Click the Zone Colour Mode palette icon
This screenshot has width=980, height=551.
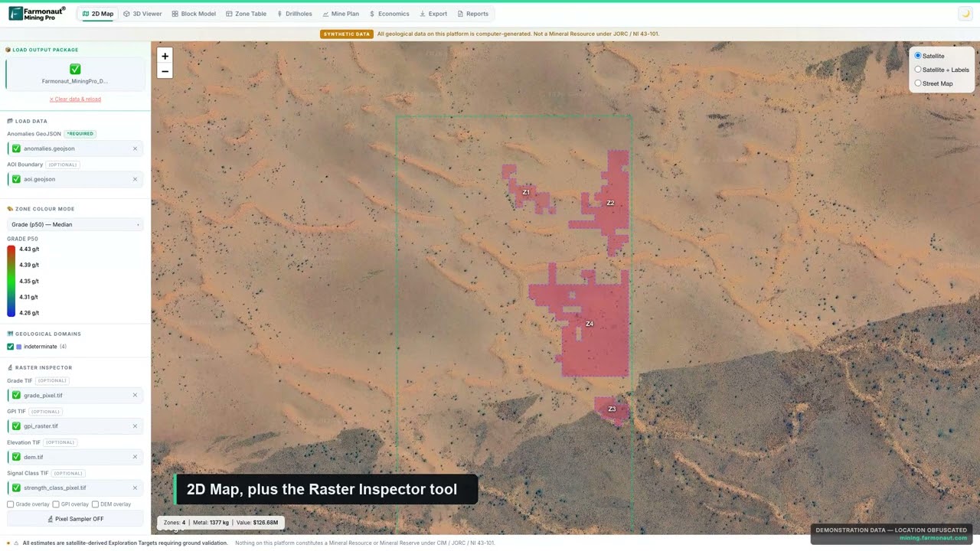point(10,209)
